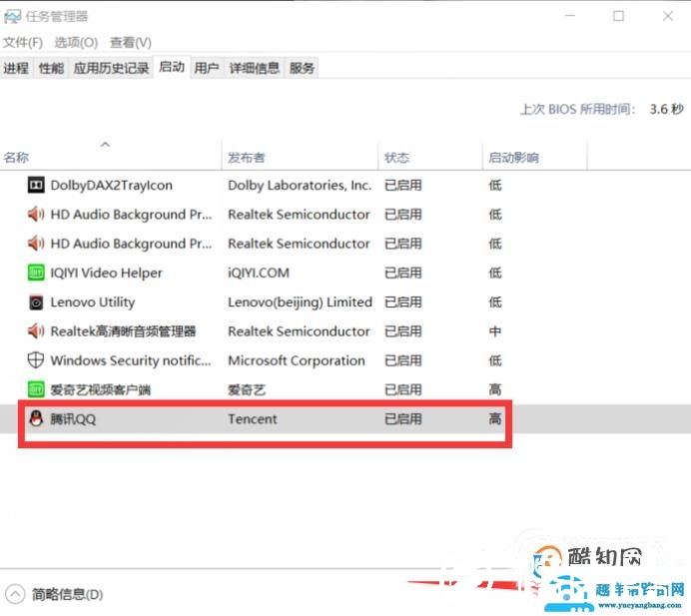Click 中 impact in the Realtek高清晰音频管理器 row
Viewport: 691px width, 616px height.
click(495, 330)
